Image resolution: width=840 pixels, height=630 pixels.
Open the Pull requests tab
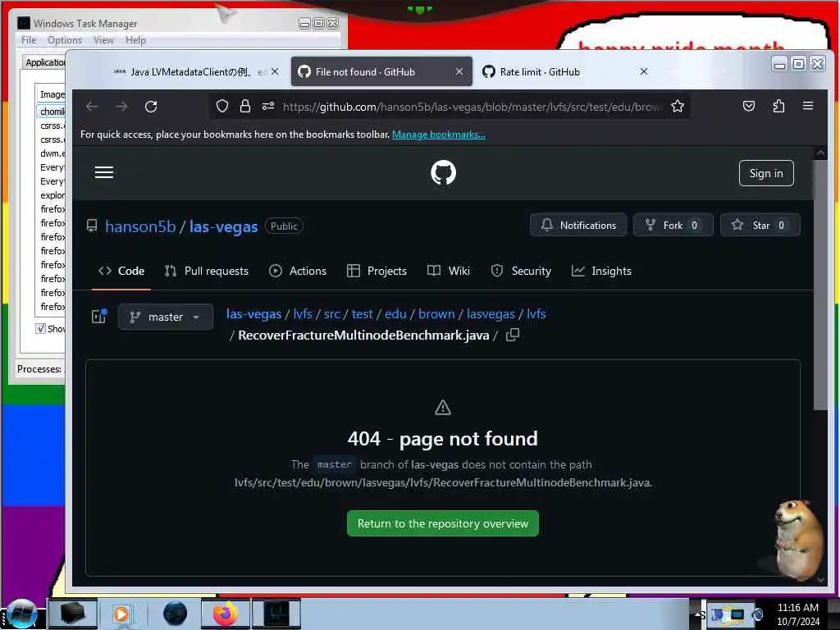click(207, 271)
